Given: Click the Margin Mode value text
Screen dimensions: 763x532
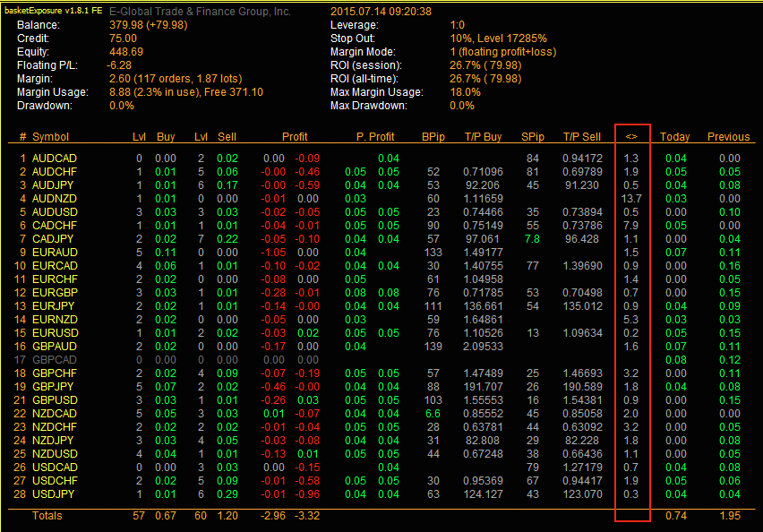Looking at the screenshot, I should [x=502, y=52].
